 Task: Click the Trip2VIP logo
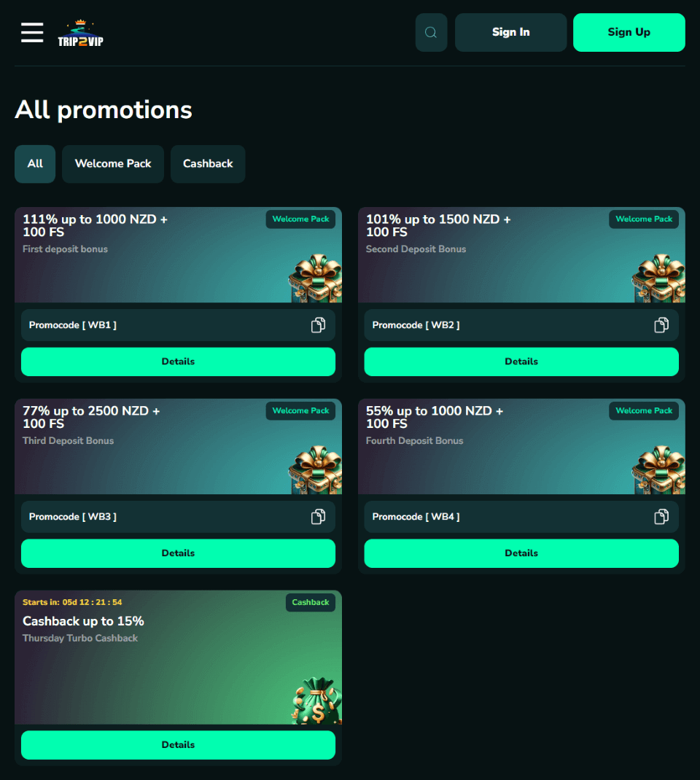[x=80, y=33]
